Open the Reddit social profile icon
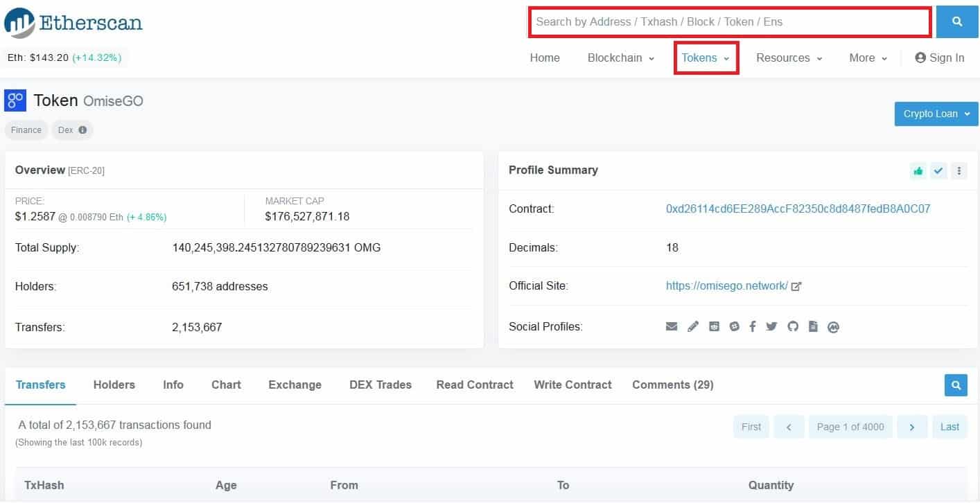The height and width of the screenshot is (503, 980). coord(714,326)
